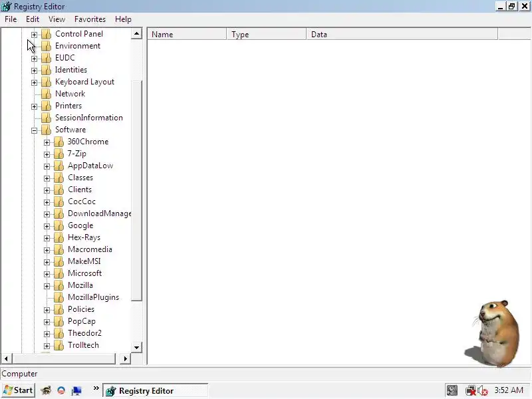Collapse the Software key
This screenshot has width=532, height=399.
tap(34, 130)
